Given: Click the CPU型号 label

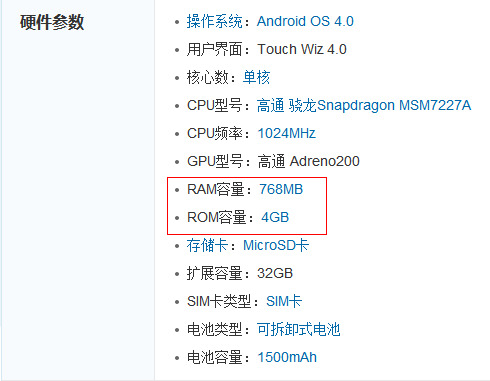Looking at the screenshot, I should click(215, 105).
